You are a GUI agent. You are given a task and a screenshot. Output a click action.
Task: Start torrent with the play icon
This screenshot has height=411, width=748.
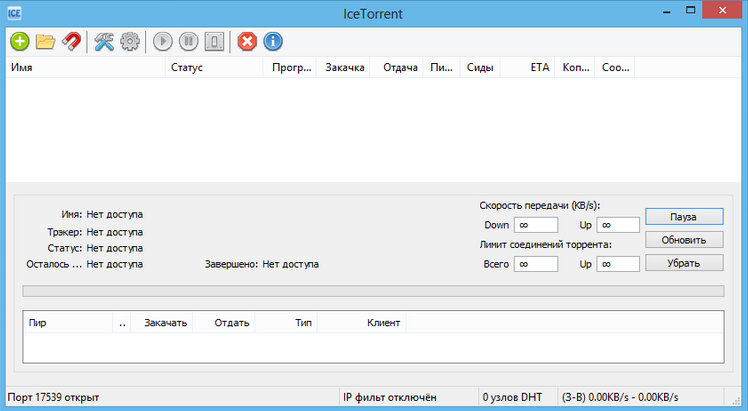163,41
